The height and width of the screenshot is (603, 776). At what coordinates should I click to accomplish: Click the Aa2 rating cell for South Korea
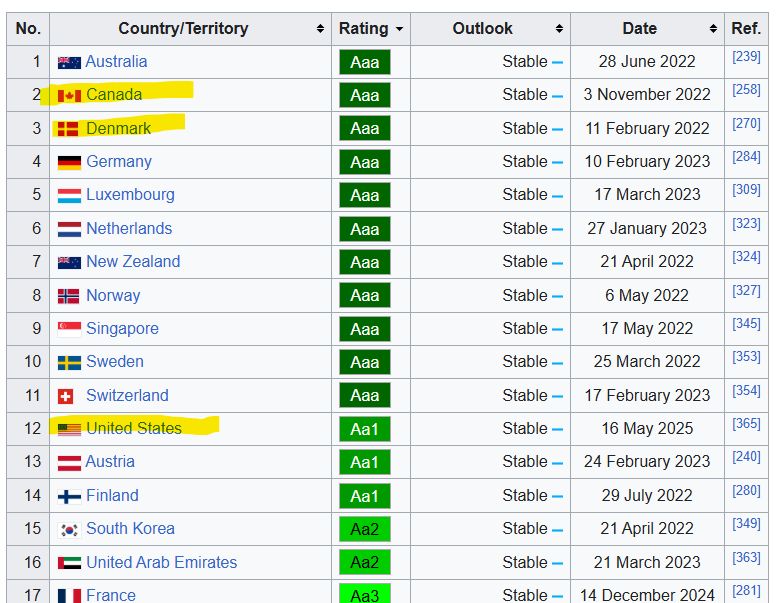tap(365, 529)
